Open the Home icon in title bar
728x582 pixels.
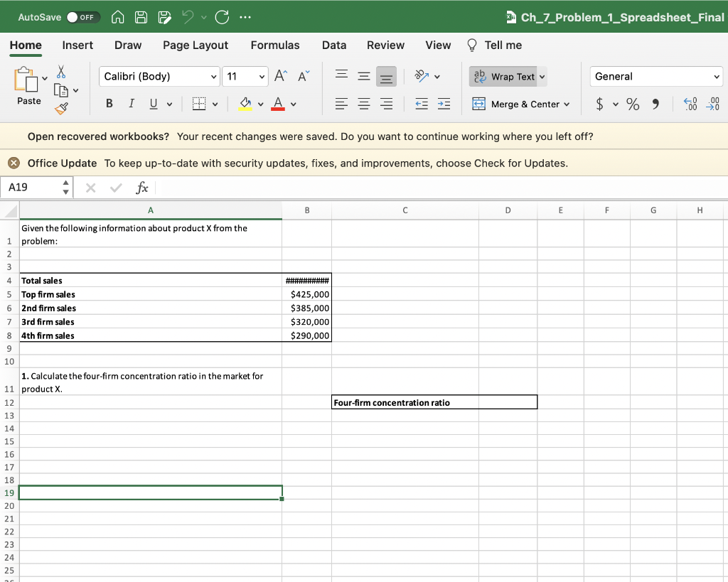(117, 17)
